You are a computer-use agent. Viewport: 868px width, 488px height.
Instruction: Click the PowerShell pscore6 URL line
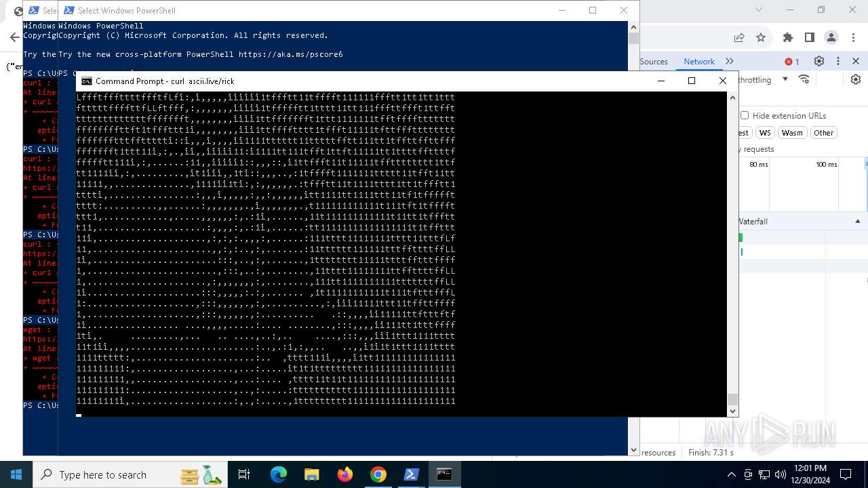click(201, 54)
